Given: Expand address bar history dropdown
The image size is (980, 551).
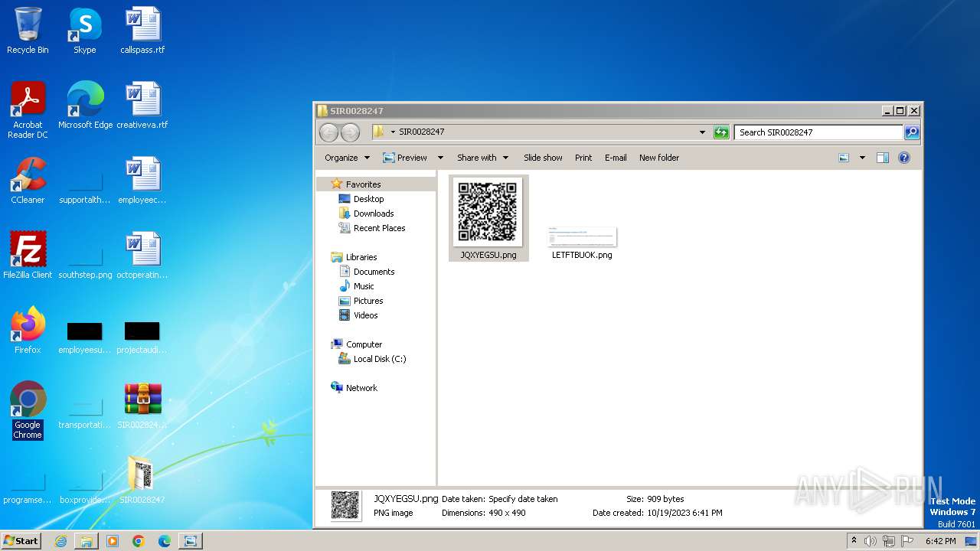Looking at the screenshot, I should tap(702, 132).
